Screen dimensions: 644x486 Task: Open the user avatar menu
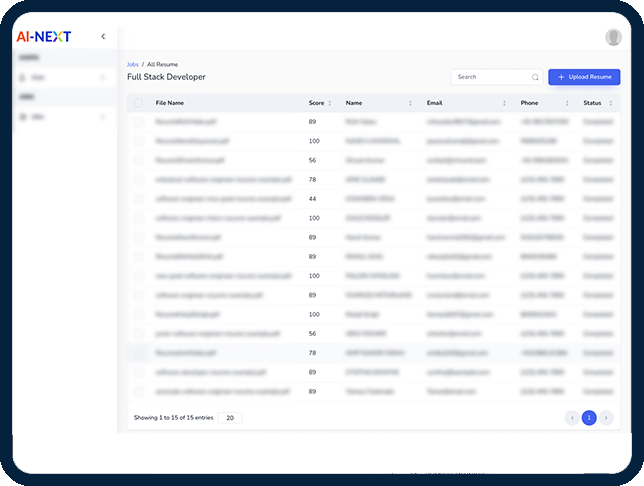[613, 37]
